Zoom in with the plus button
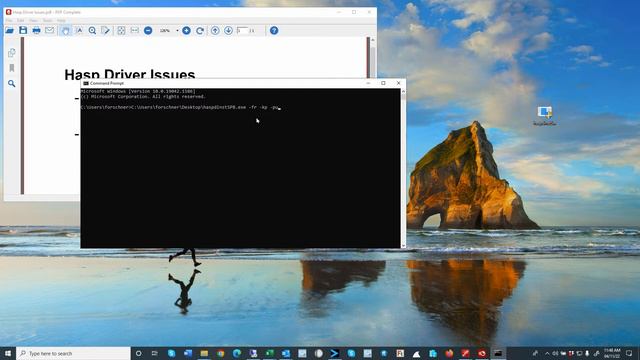This screenshot has width=640, height=360. tap(186, 31)
